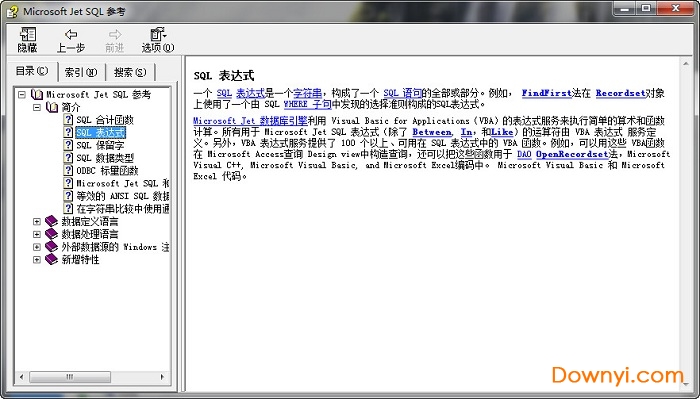Open the In operator link
The width and height of the screenshot is (700, 399).
(x=466, y=132)
